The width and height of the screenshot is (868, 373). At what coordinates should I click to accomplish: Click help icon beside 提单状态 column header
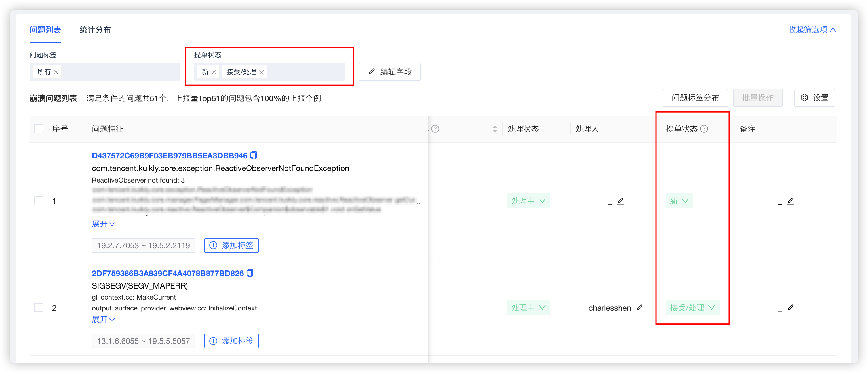[704, 129]
